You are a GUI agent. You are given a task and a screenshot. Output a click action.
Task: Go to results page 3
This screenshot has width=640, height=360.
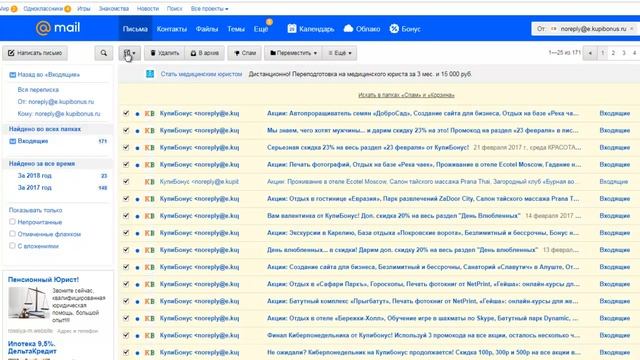point(624,53)
